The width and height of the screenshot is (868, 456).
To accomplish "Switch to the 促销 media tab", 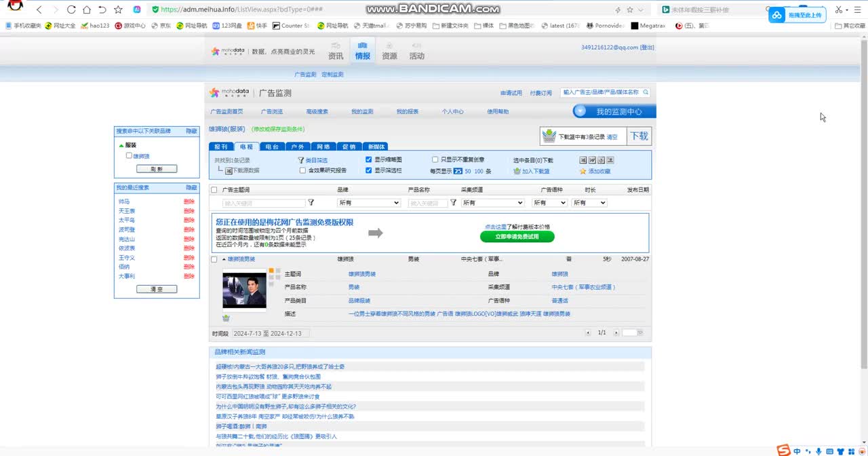I will click(349, 147).
